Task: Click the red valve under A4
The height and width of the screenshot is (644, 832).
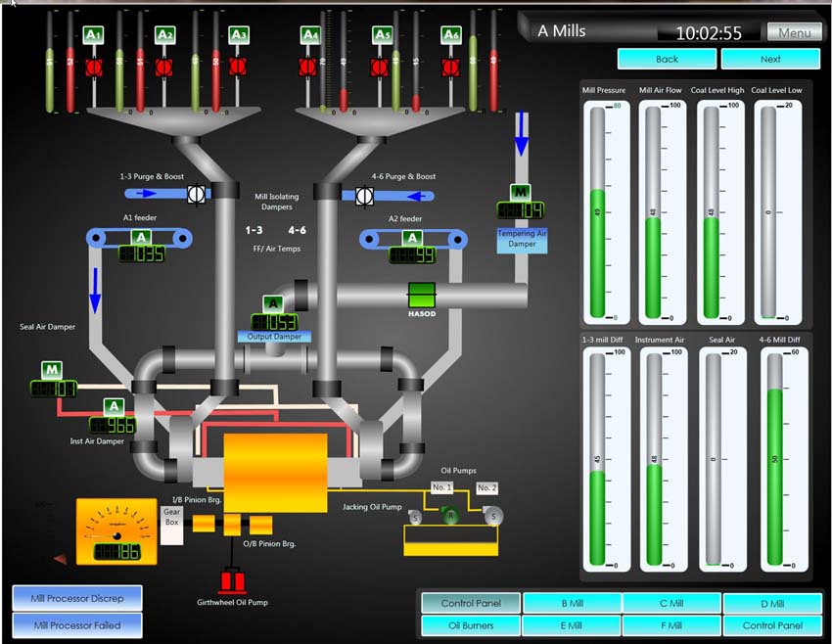Action: (x=307, y=68)
